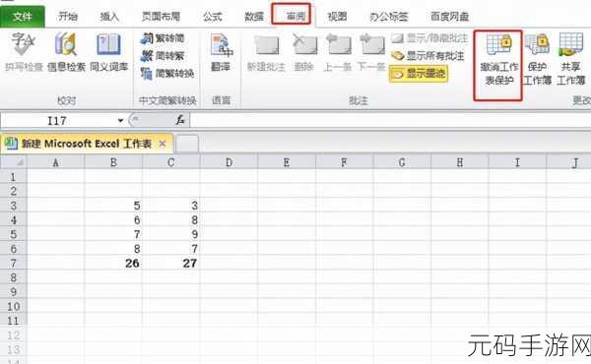The height and width of the screenshot is (364, 591).
Task: Run the 拼写检查 spelling check icon
Action: 24,52
